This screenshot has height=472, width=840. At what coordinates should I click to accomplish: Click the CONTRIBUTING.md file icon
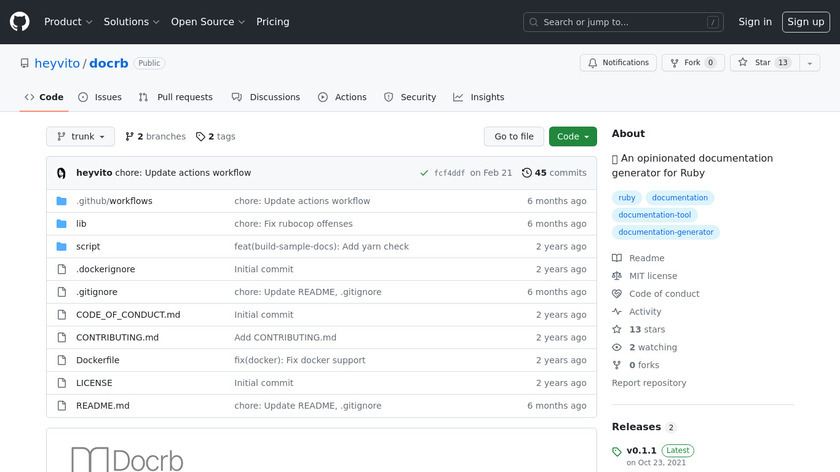[x=62, y=338]
